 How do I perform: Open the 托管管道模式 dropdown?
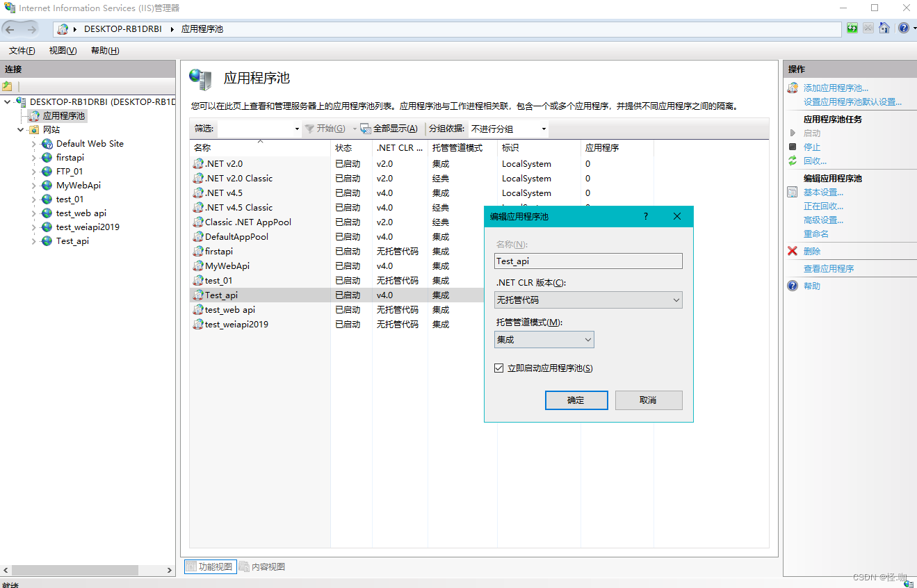tap(544, 339)
